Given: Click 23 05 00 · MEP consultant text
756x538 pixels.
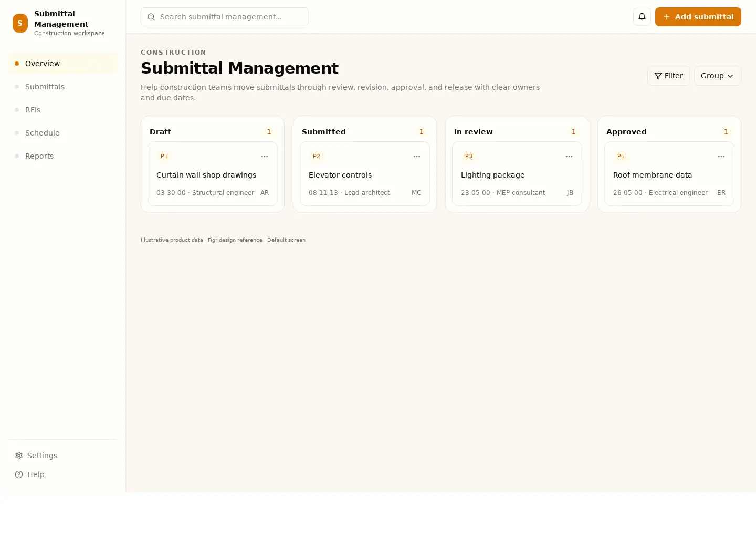Looking at the screenshot, I should (x=503, y=193).
